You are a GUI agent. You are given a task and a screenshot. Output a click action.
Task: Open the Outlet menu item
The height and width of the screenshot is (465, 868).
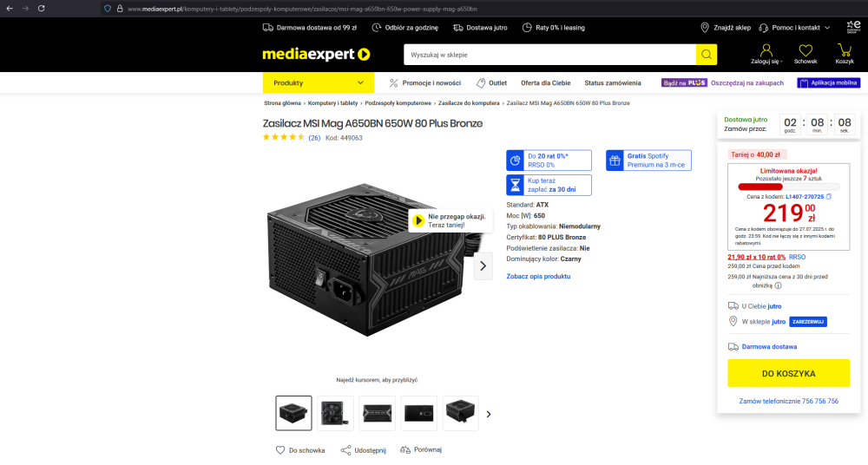(x=491, y=83)
